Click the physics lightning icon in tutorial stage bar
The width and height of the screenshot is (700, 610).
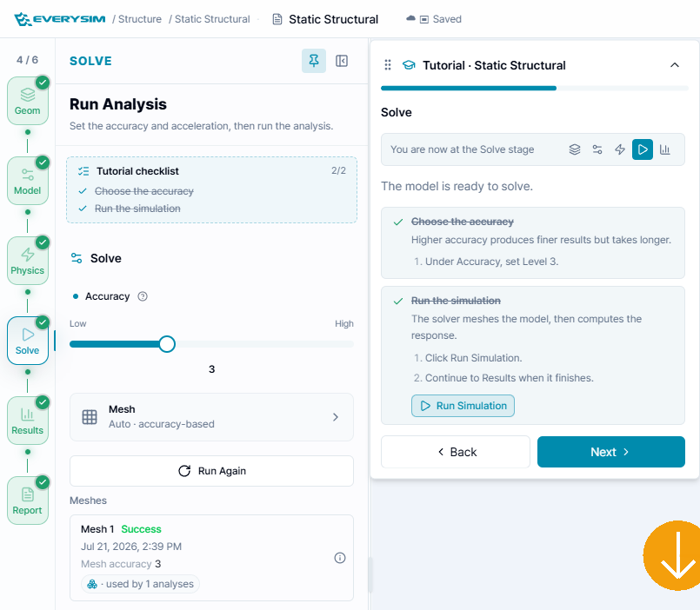click(620, 149)
